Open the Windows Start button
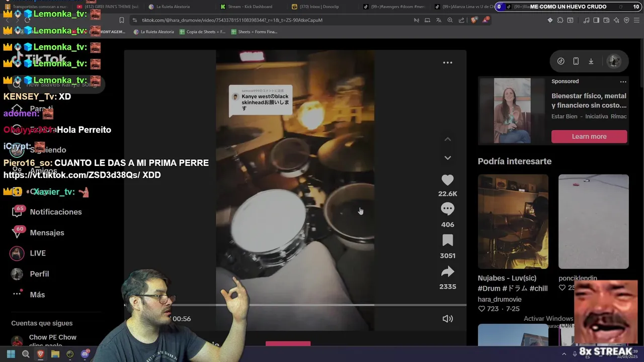The height and width of the screenshot is (362, 644). click(x=11, y=354)
